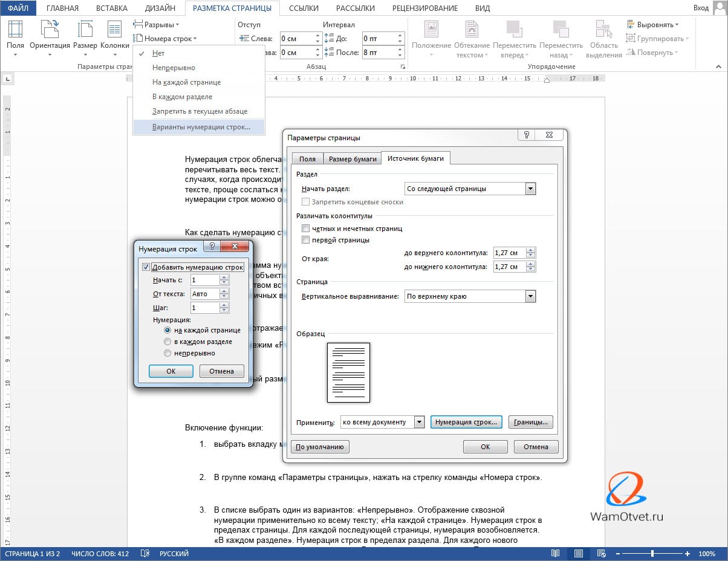Click the до нижнего колонтитула stepper
This screenshot has width=728, height=561.
pos(531,267)
